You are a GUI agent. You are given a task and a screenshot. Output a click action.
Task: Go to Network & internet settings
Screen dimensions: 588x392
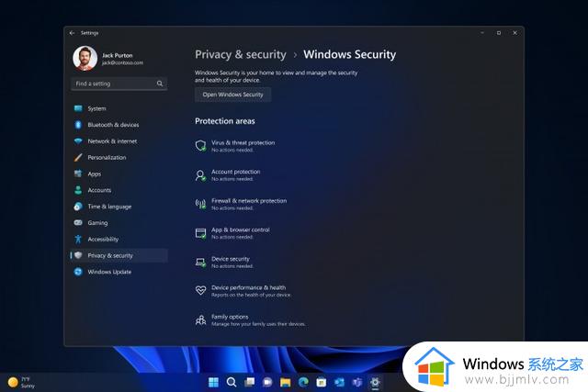119,141
